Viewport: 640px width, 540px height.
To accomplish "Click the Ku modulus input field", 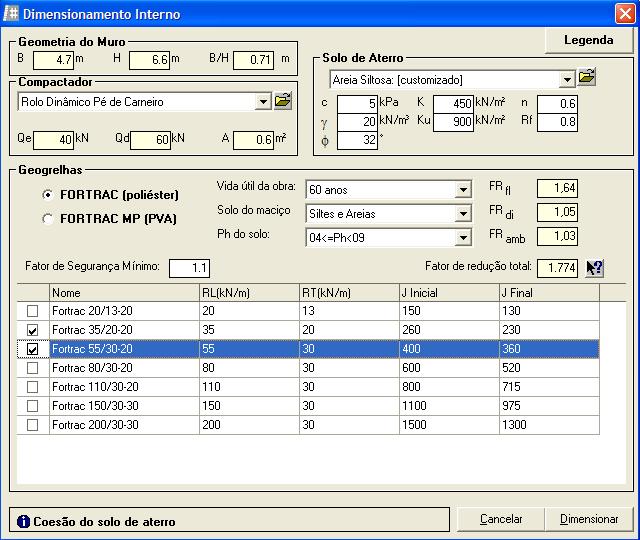I will point(453,122).
